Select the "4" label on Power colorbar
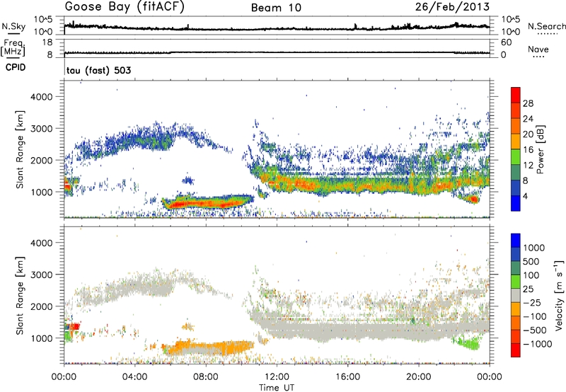The width and height of the screenshot is (566, 392). (x=526, y=196)
